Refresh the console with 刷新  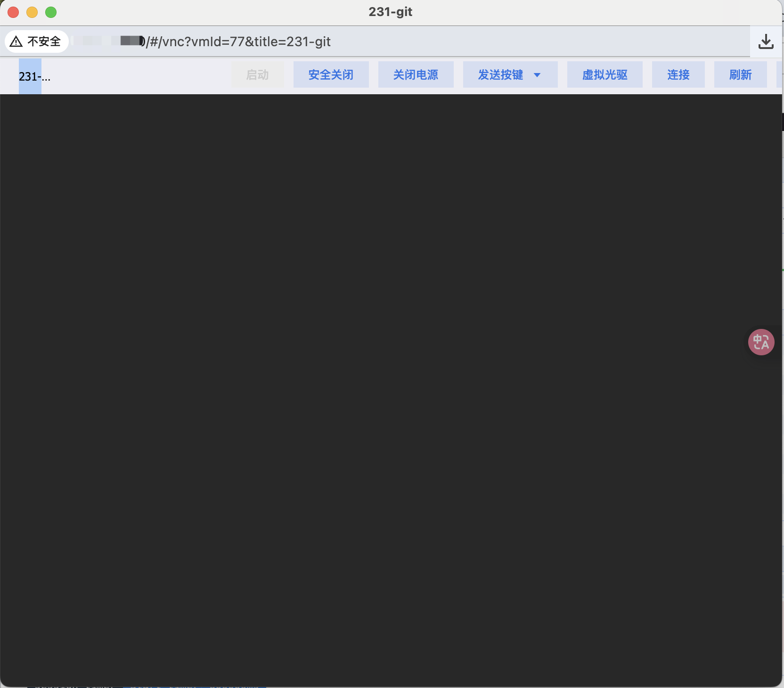(740, 74)
